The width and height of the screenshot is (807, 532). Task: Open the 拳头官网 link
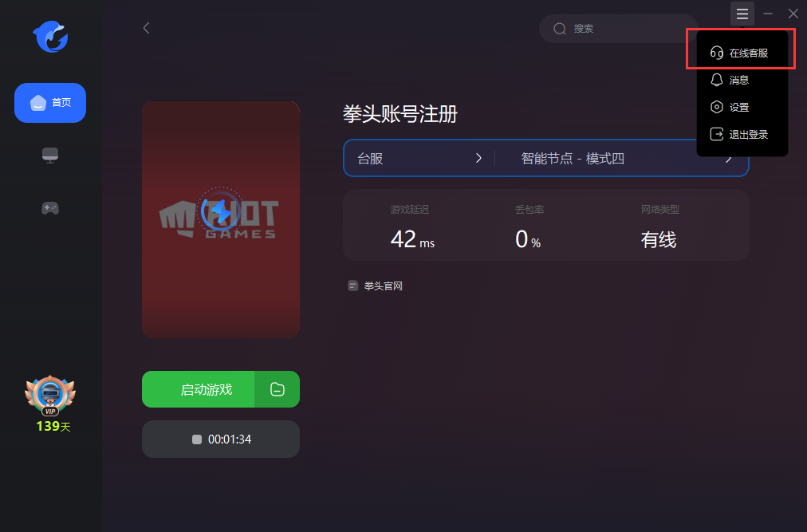pyautogui.click(x=383, y=286)
